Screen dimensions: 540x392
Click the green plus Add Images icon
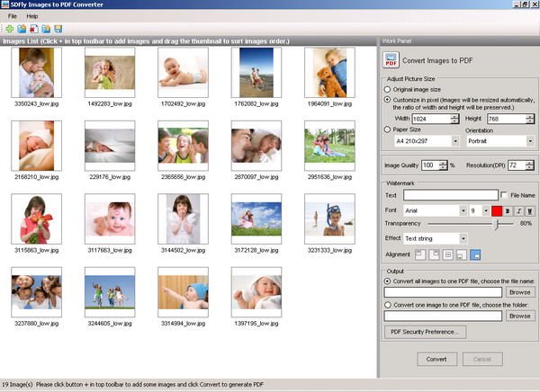[x=10, y=29]
